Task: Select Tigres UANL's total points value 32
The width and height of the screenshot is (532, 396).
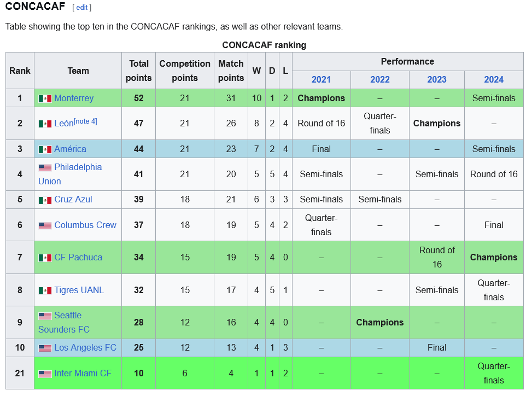Action: [139, 290]
